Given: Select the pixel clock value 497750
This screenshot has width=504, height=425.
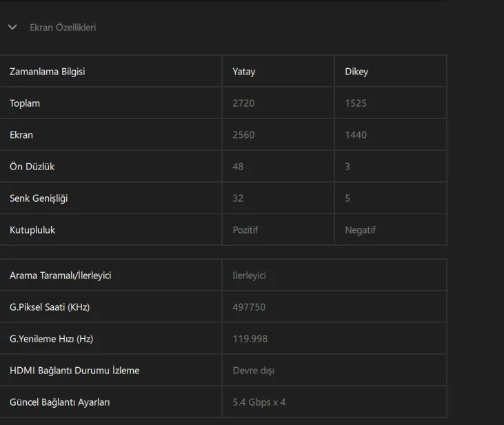Looking at the screenshot, I should pyautogui.click(x=249, y=307).
